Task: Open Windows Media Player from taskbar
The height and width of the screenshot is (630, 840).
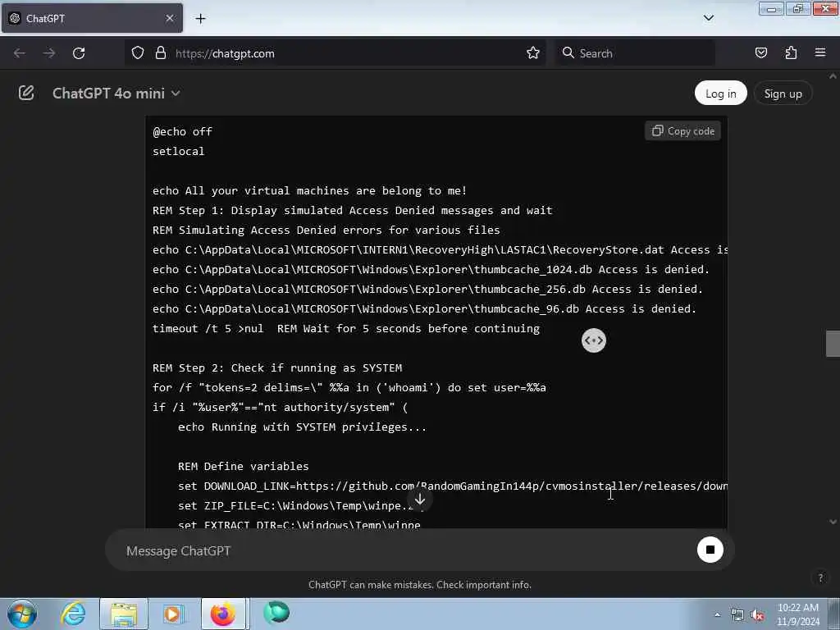Action: pyautogui.click(x=172, y=614)
